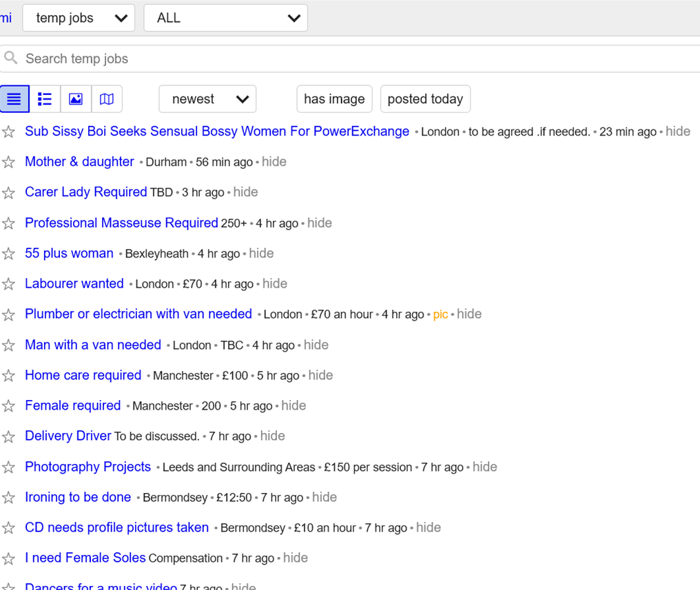Open the 'Photography Projects' posting

click(x=88, y=467)
